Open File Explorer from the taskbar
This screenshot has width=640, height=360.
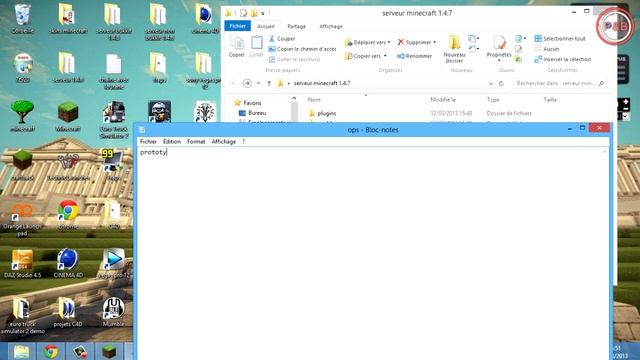coord(21,351)
